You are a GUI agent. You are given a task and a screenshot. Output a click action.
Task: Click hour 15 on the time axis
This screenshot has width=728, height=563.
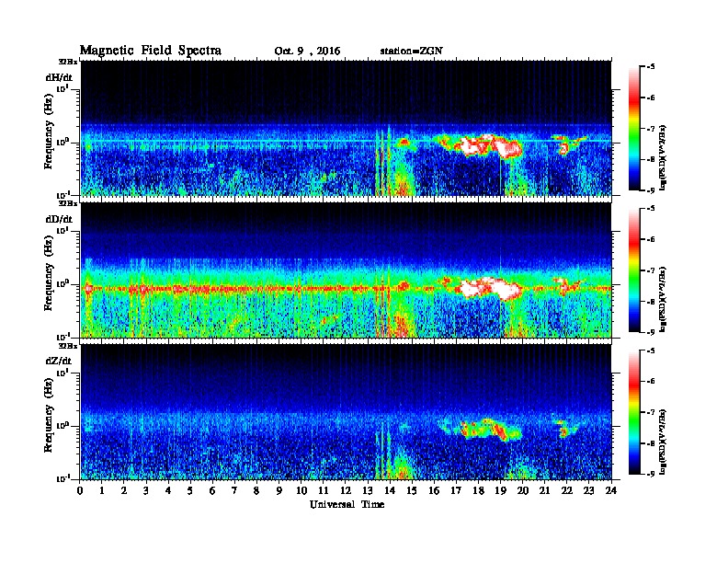click(412, 490)
